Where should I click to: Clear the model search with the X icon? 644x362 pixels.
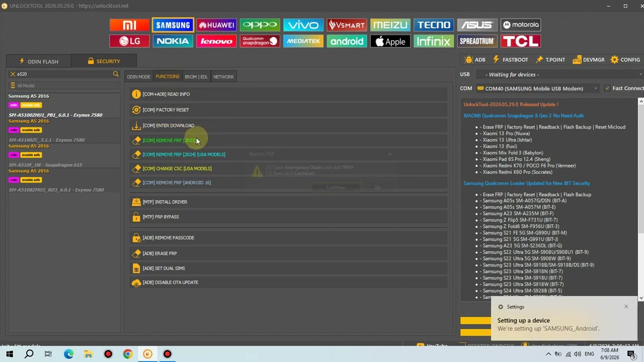click(13, 74)
